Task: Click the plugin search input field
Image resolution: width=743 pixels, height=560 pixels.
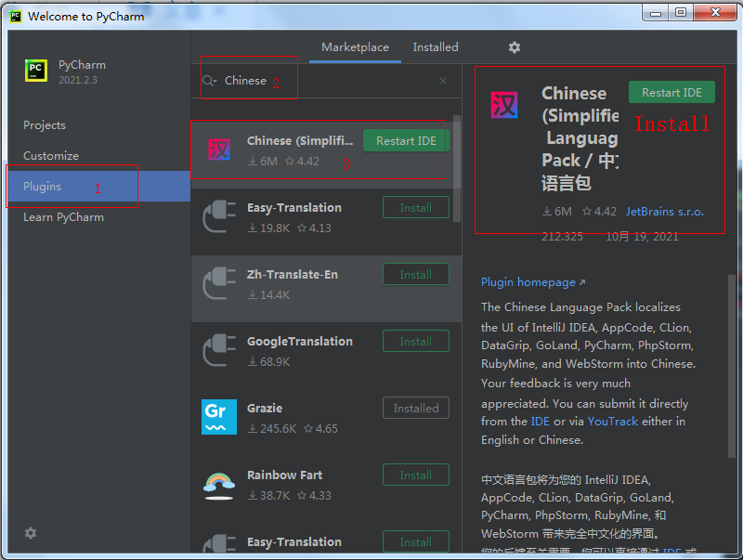Action: coord(325,81)
